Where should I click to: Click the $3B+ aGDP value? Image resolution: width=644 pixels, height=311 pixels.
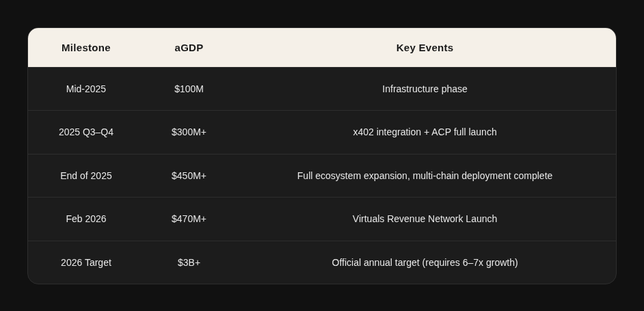[x=189, y=262]
